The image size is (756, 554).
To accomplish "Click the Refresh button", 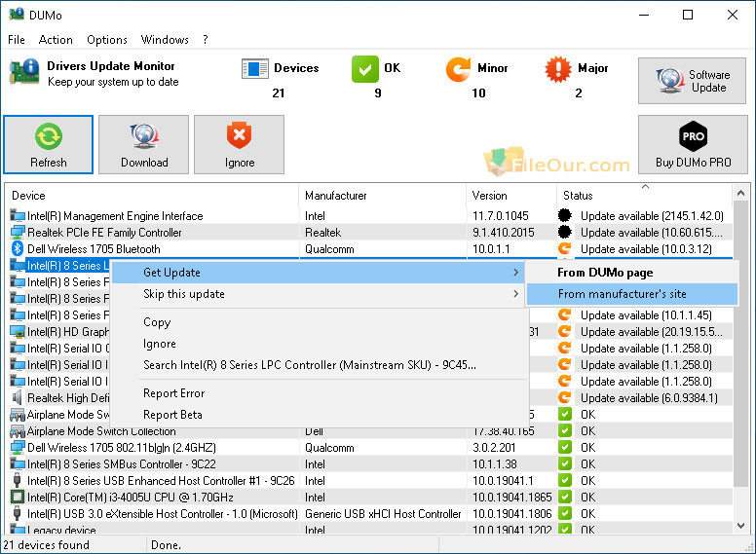I will [x=48, y=144].
